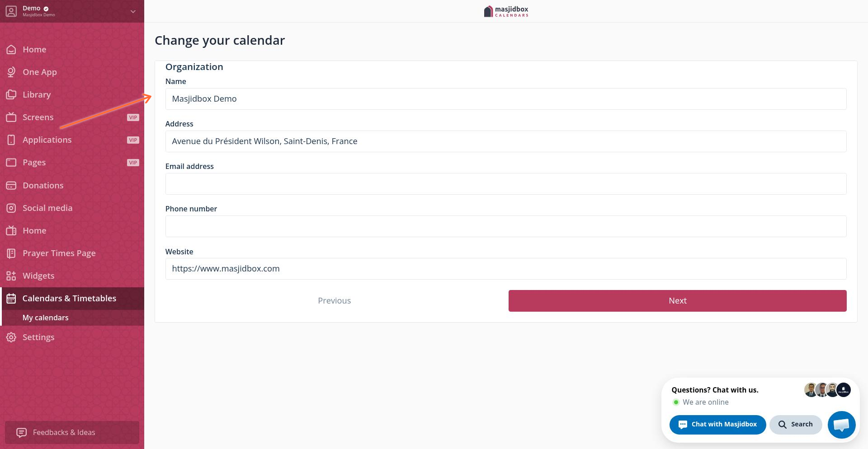Click the Library sidebar icon
868x449 pixels.
click(11, 95)
